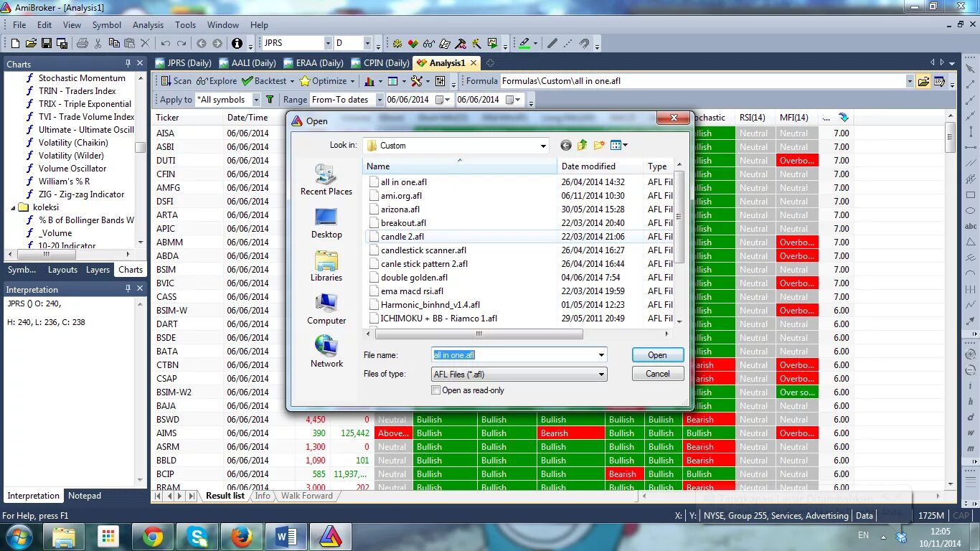Click the draw trendline pencil icon

pyautogui.click(x=552, y=43)
